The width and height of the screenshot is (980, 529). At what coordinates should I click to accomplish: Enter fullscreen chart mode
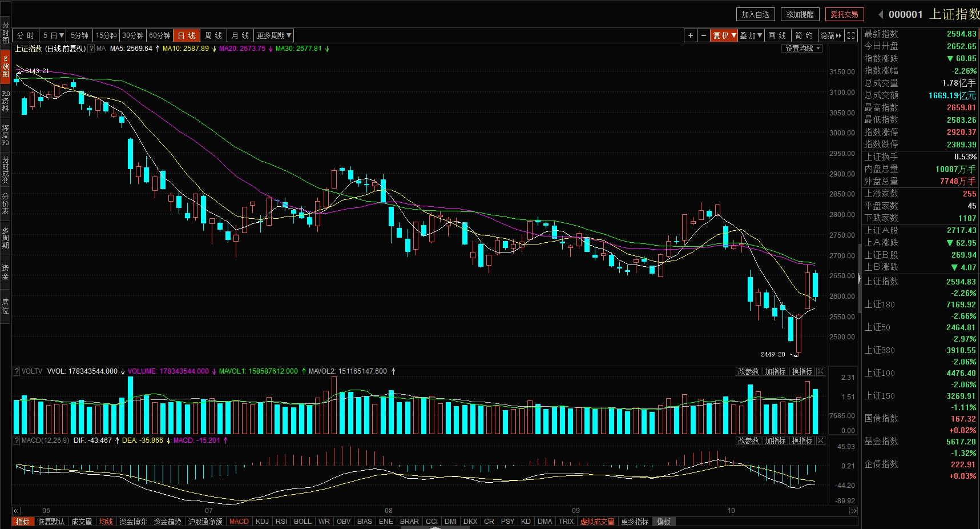click(851, 35)
